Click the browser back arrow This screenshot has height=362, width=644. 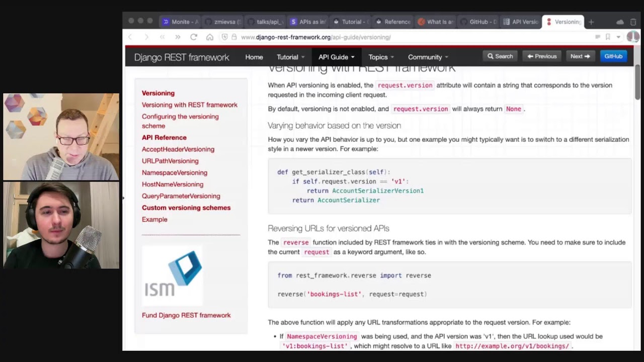(x=130, y=37)
